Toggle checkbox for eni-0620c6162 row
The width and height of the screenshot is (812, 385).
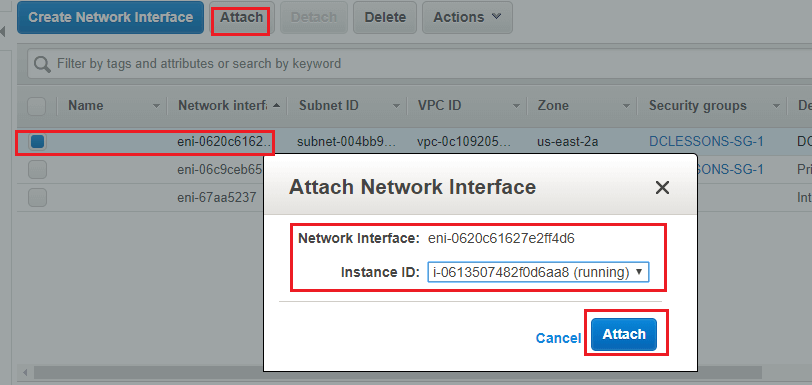pos(37,141)
